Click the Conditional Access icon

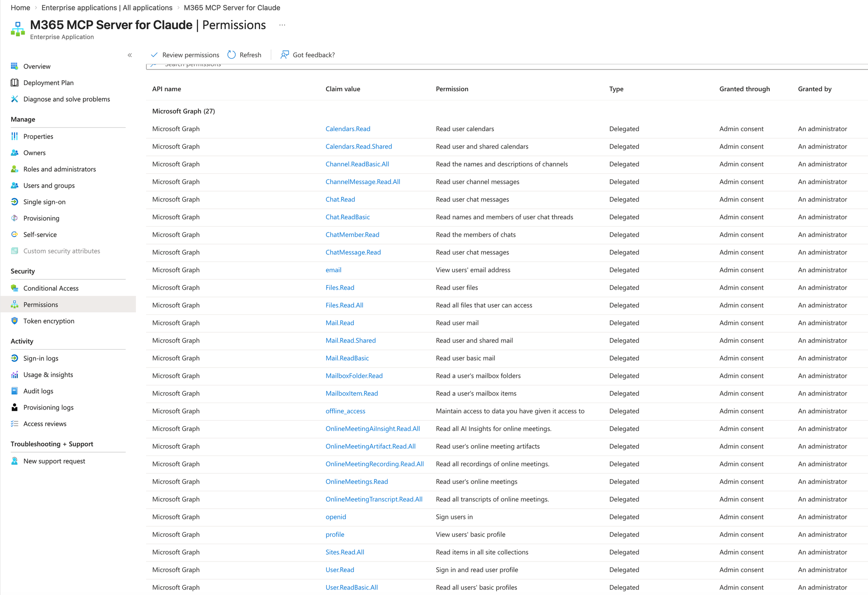pyautogui.click(x=14, y=288)
